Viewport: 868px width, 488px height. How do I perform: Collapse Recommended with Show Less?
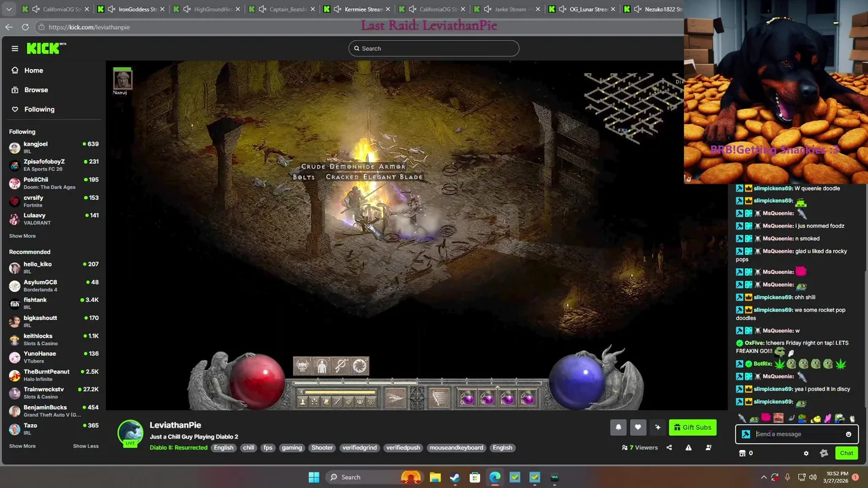click(x=85, y=446)
